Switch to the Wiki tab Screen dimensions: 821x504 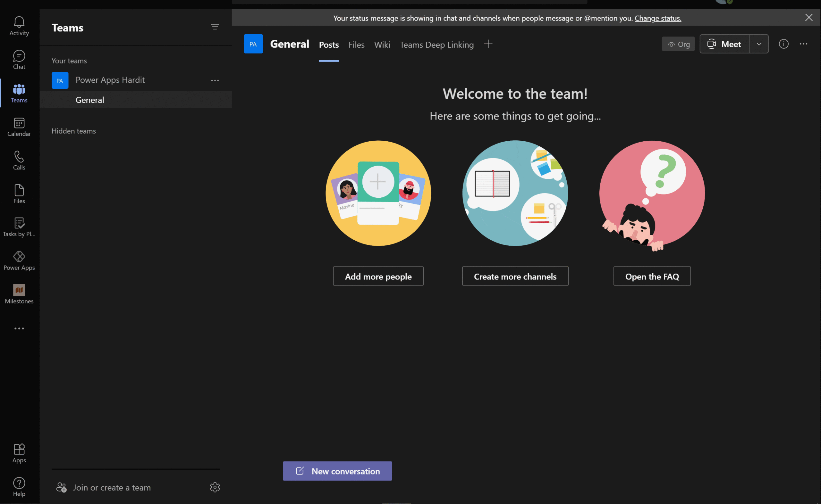(x=382, y=45)
